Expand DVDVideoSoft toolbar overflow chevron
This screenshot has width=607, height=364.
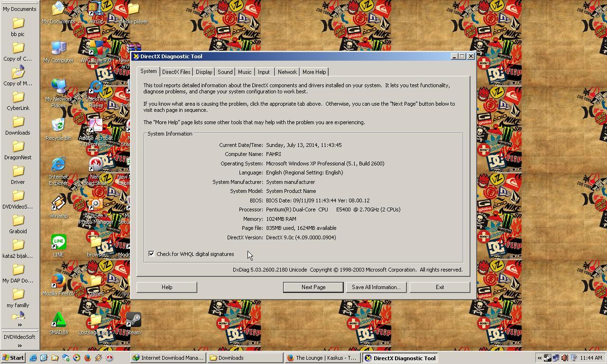19,346
